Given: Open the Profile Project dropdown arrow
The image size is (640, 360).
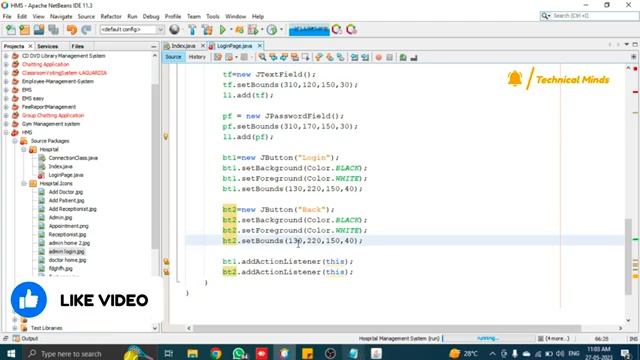Looking at the screenshot, I should point(282,29).
